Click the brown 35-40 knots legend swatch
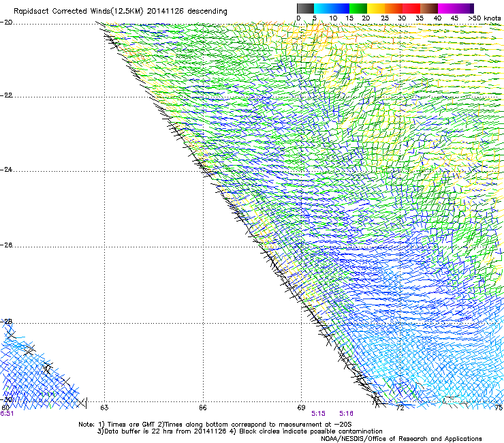504x443 pixels. pyautogui.click(x=429, y=8)
